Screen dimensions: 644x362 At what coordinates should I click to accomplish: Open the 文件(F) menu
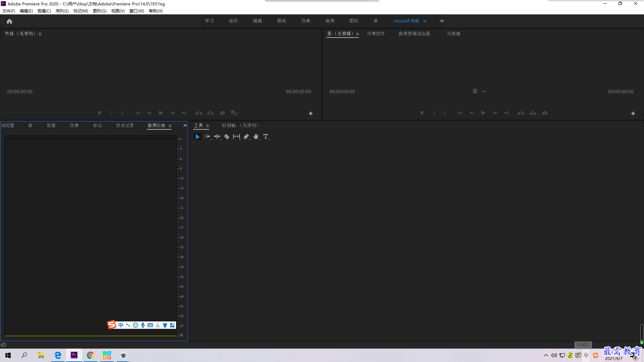(9, 11)
